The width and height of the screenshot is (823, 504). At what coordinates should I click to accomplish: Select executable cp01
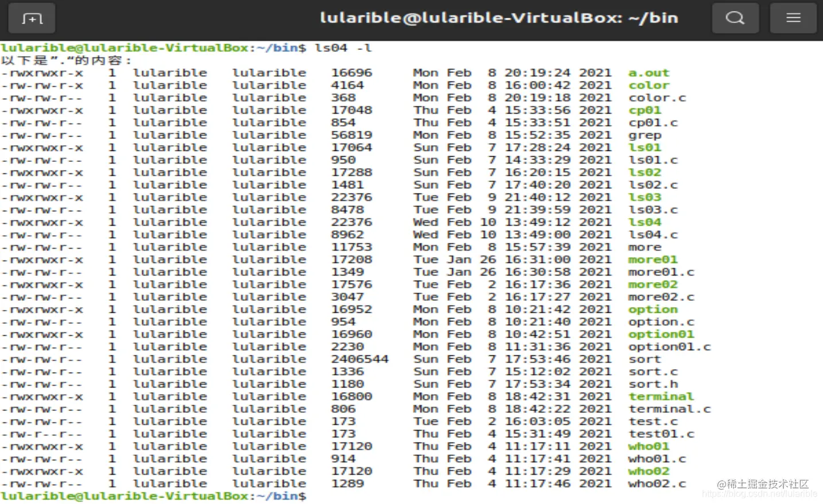645,110
